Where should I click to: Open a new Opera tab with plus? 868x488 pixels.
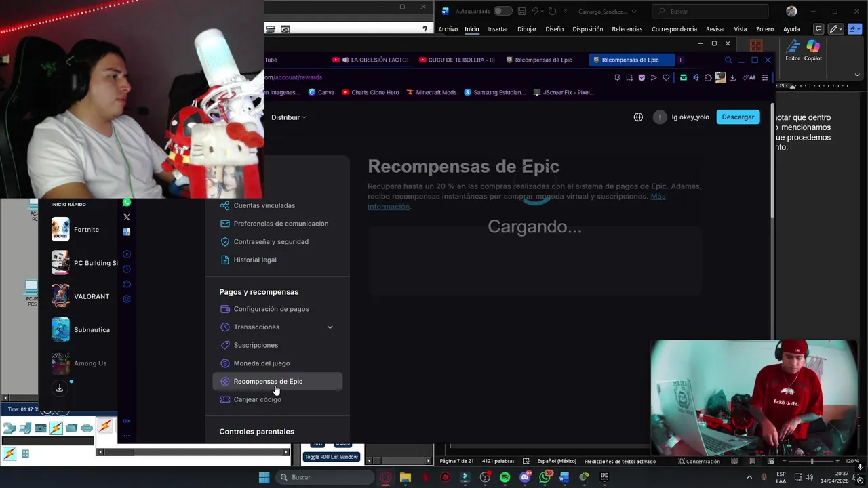[x=680, y=60]
